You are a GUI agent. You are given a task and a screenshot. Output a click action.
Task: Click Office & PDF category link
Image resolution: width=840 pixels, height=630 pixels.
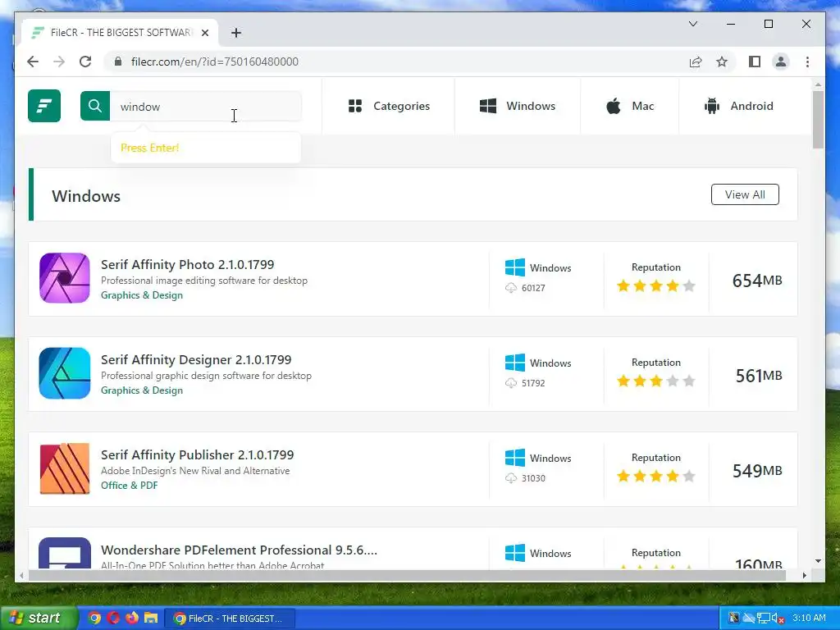click(129, 486)
